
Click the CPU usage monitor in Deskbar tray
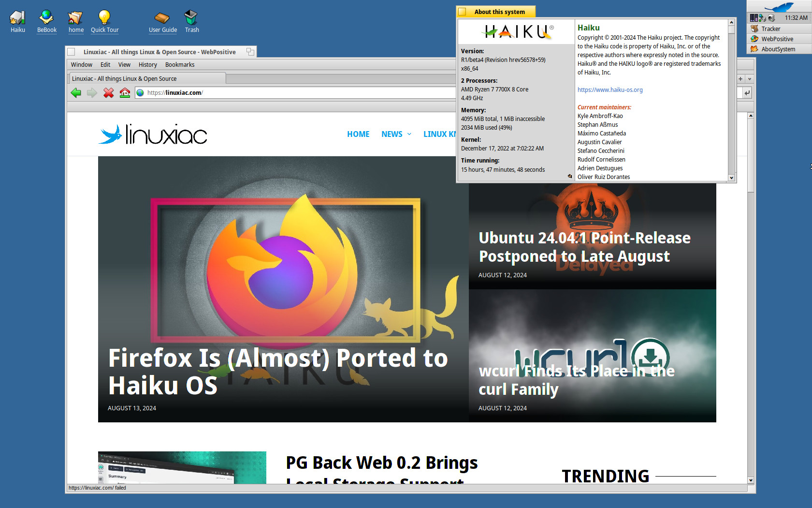click(754, 18)
